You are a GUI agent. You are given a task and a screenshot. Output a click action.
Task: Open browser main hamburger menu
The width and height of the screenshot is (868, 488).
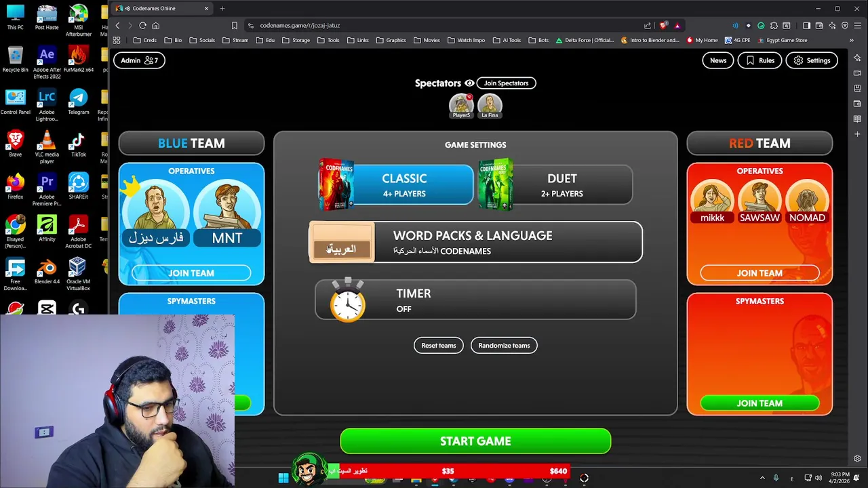pyautogui.click(x=858, y=25)
